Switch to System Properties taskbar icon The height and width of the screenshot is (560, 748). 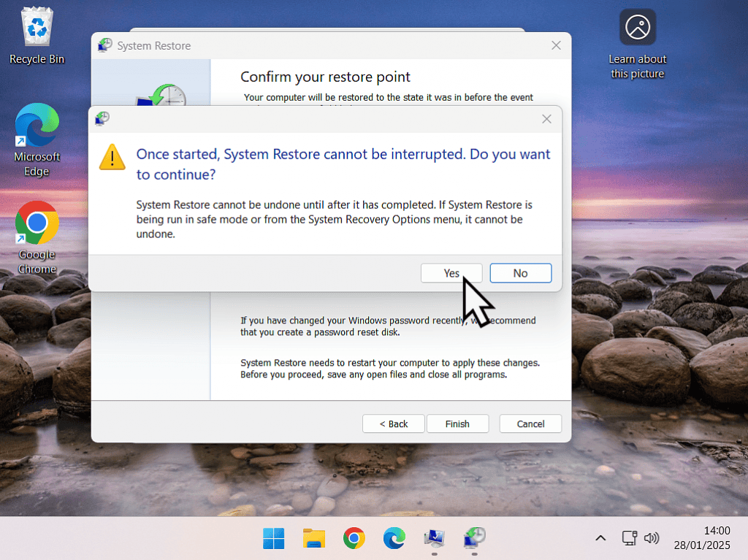point(435,539)
